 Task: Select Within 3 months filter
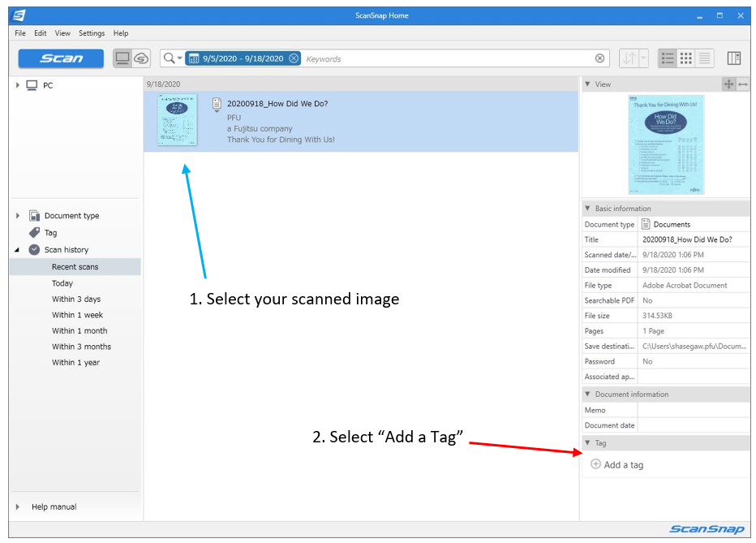coord(81,347)
